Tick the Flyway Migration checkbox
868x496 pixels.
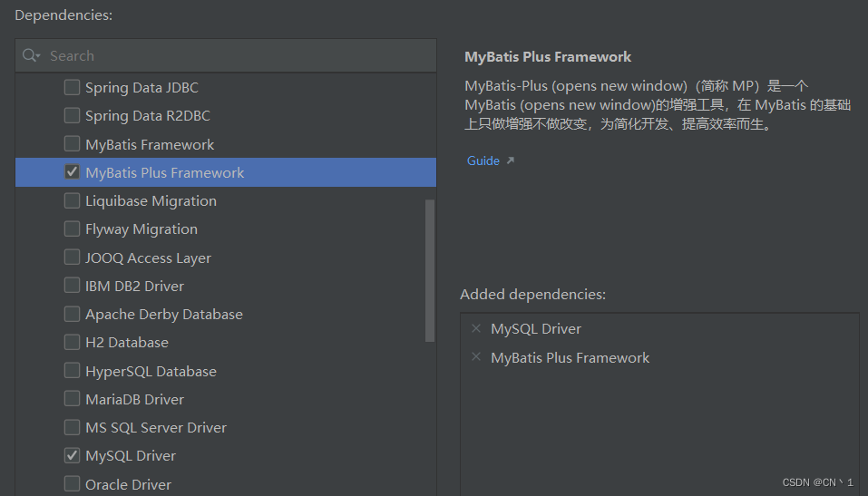[72, 229]
